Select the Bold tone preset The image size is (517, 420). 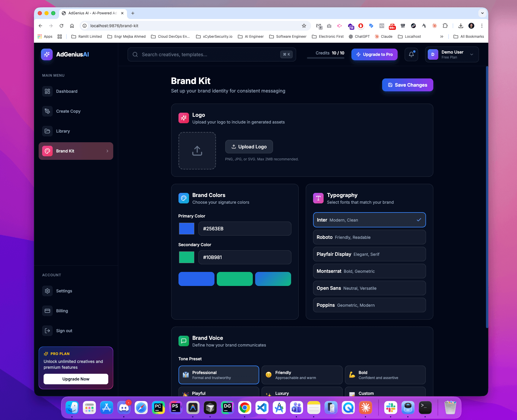[385, 375]
